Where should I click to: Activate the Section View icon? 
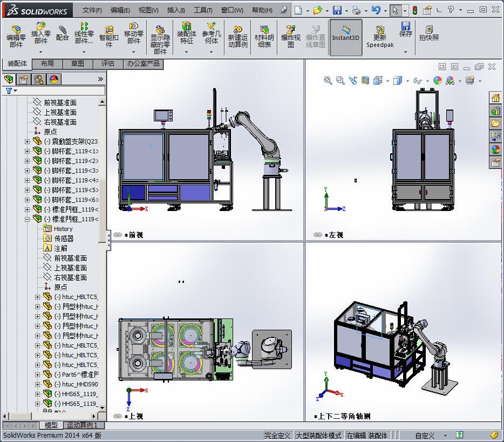point(365,80)
